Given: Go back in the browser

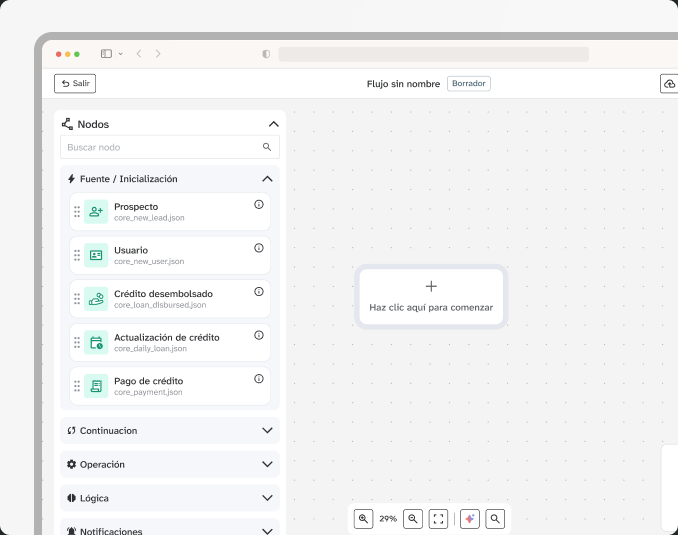Looking at the screenshot, I should 139,54.
